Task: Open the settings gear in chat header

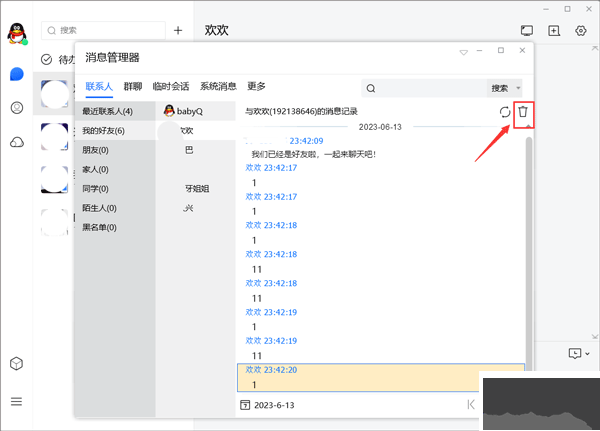Action: coord(580,31)
